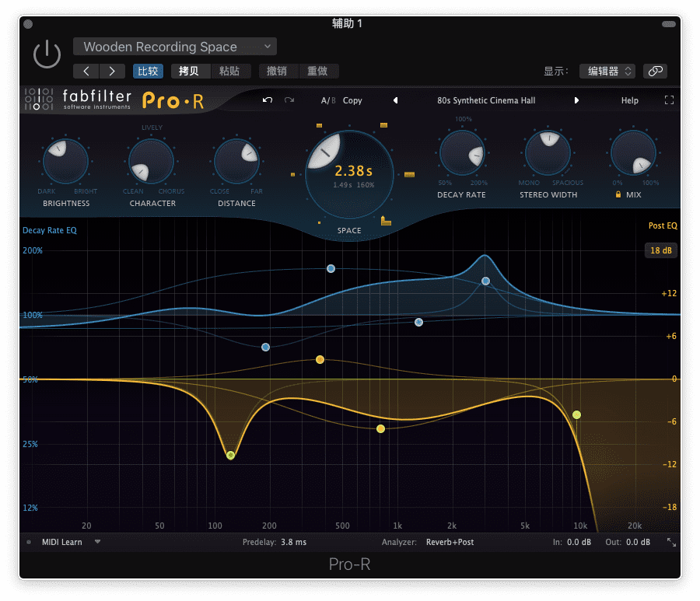This screenshot has height=601, width=700.
Task: Select the yellow post EQ point near 800 Hz
Action: [x=380, y=428]
